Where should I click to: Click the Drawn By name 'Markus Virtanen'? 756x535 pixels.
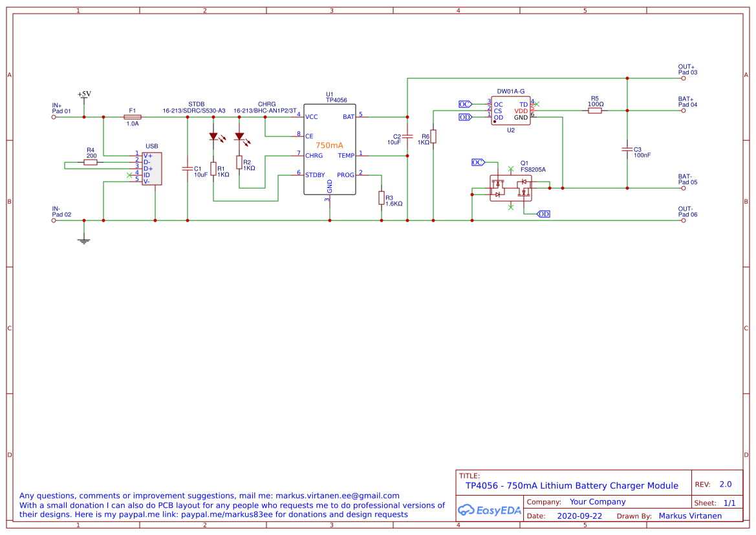click(x=691, y=516)
